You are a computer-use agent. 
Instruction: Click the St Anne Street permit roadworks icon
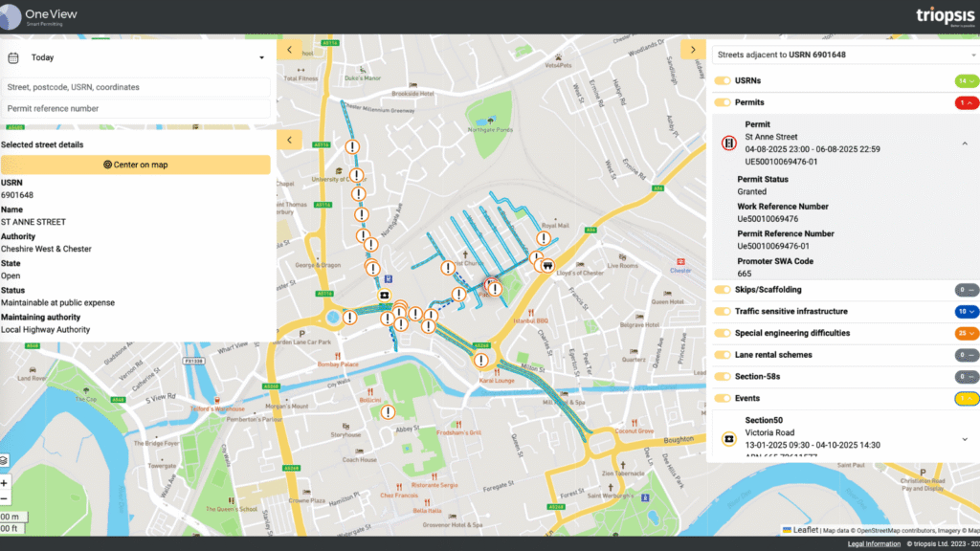(x=728, y=143)
